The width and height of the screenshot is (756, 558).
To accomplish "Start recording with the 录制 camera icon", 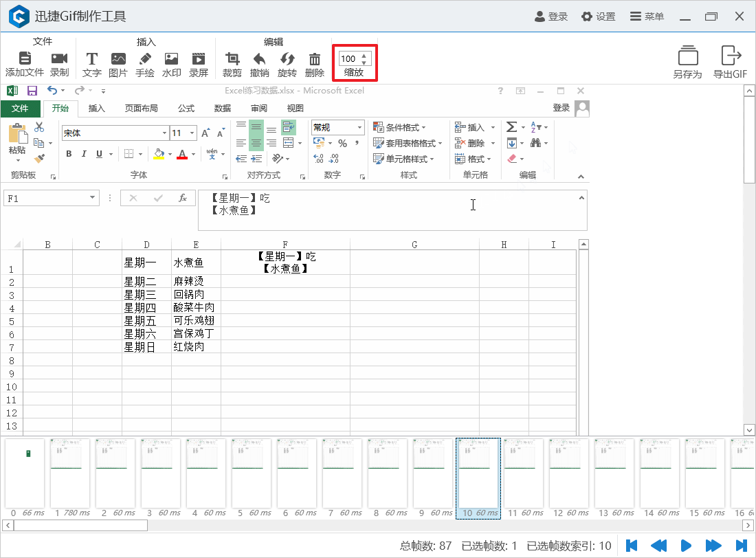I will [x=59, y=60].
